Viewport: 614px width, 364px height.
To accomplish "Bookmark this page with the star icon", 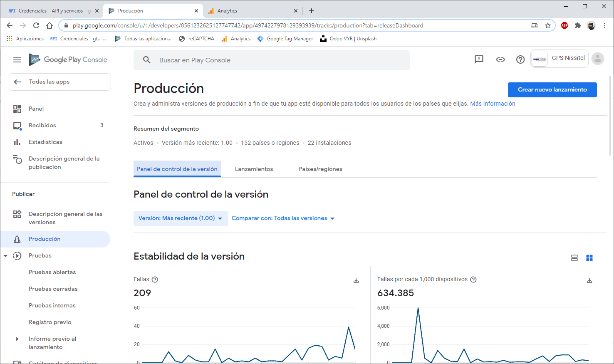I will [x=548, y=25].
